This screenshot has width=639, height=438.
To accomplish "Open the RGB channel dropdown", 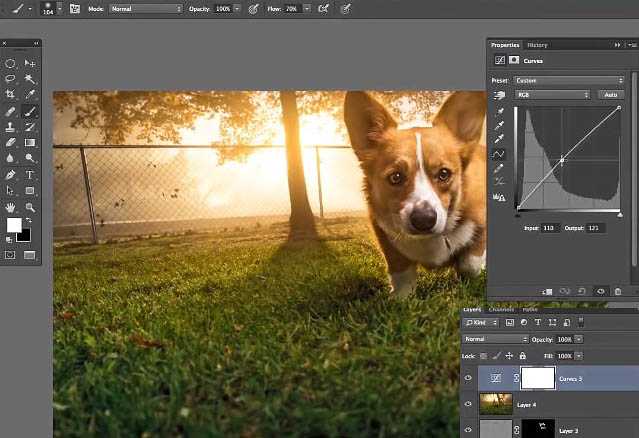I will [x=552, y=94].
